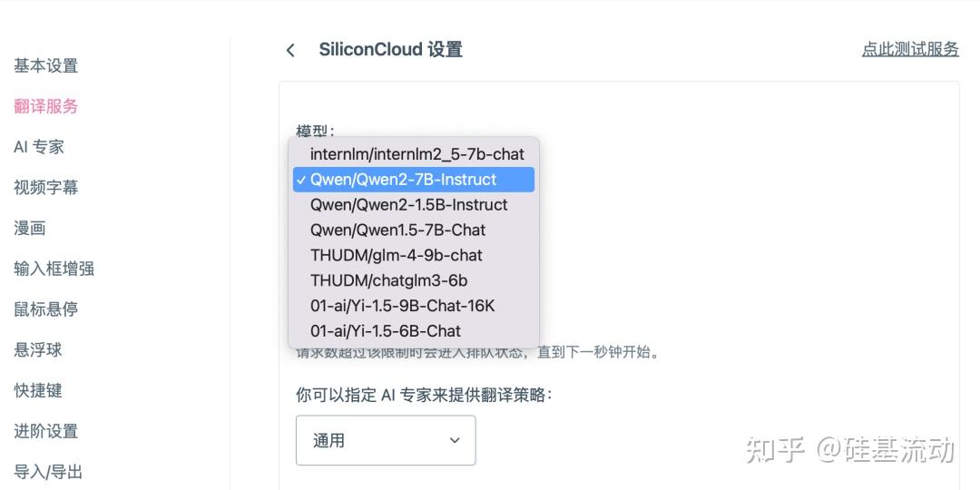This screenshot has height=490, width=980.
Task: Open 漫画 settings in sidebar
Action: click(29, 228)
